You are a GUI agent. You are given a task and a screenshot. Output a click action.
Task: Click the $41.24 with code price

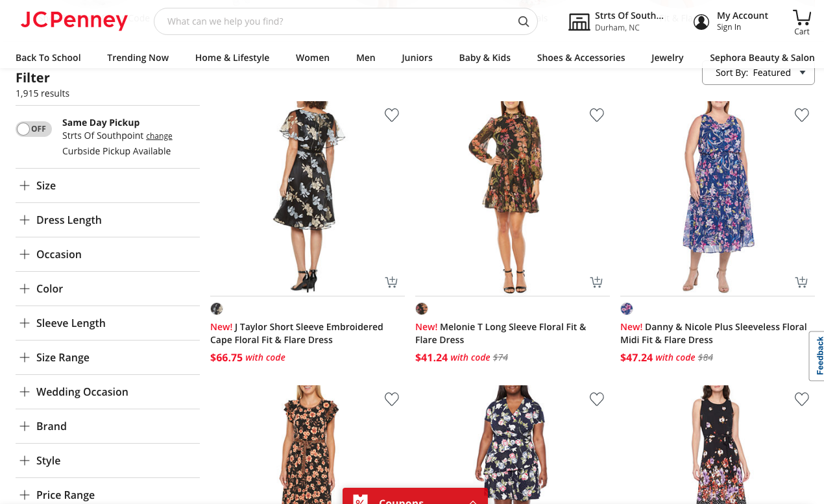tap(452, 357)
